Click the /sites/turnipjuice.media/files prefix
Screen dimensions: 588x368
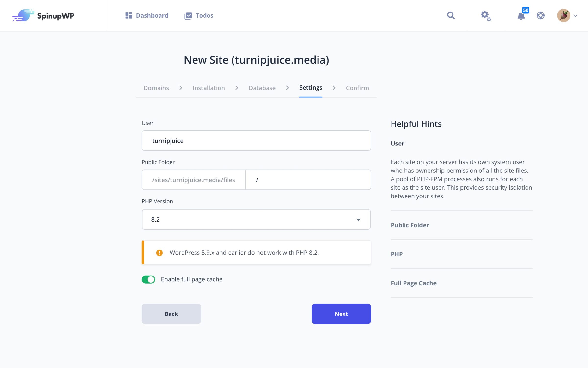(x=194, y=180)
